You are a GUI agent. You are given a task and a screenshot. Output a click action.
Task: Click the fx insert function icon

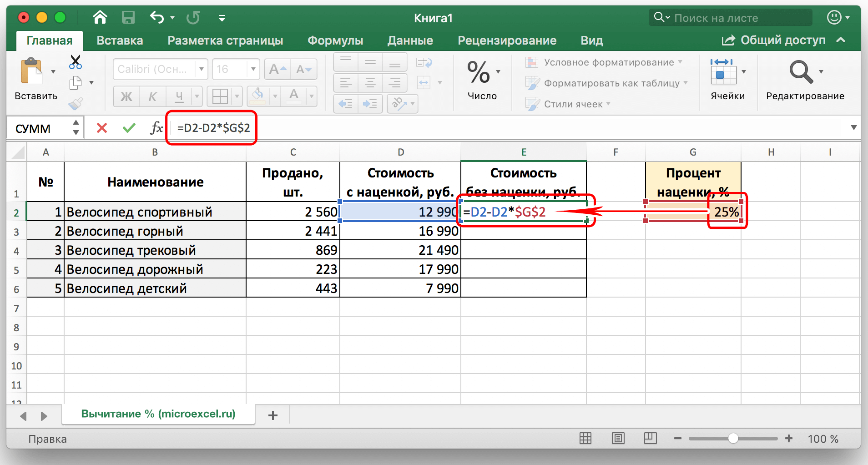point(156,128)
